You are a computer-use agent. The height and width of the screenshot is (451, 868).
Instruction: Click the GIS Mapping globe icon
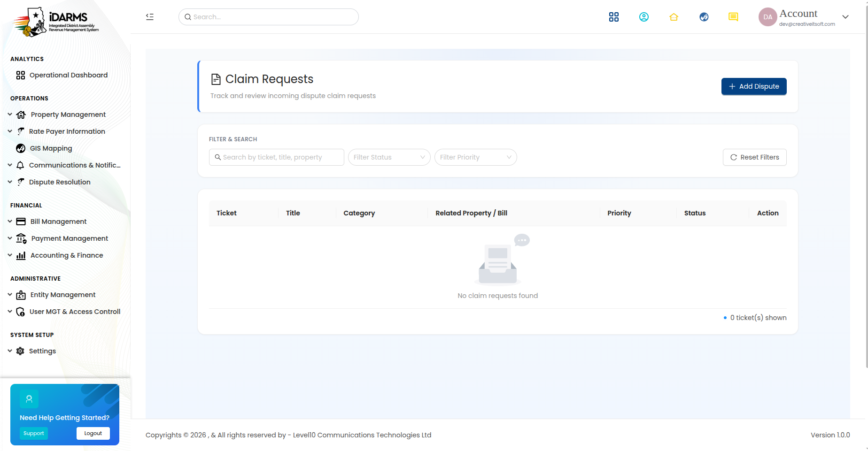(21, 148)
